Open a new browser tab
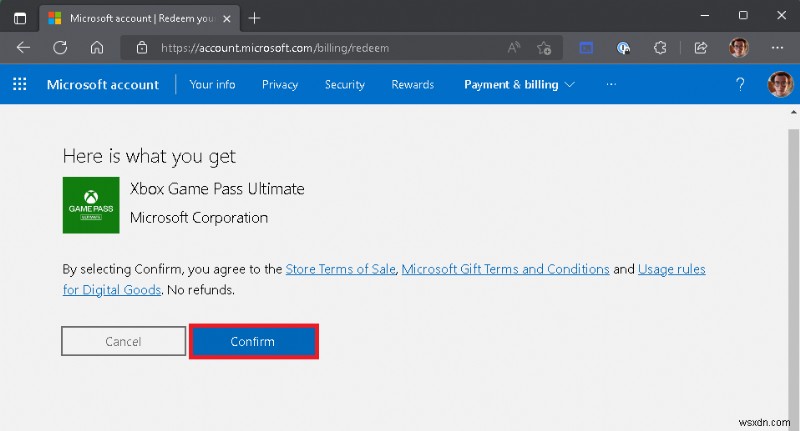 pos(254,18)
